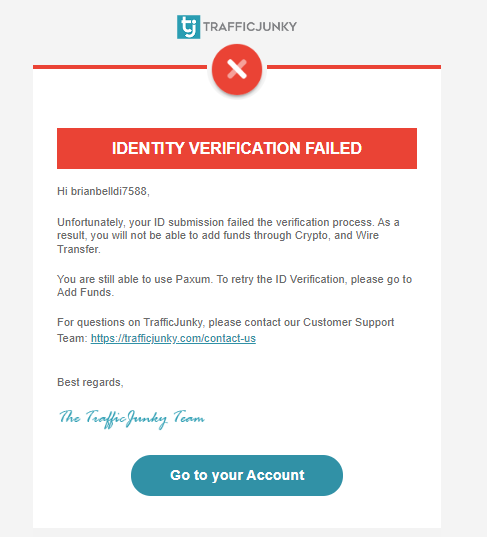Click the red line left of X icon
Viewport: 487px width, 537px height.
[x=120, y=67]
